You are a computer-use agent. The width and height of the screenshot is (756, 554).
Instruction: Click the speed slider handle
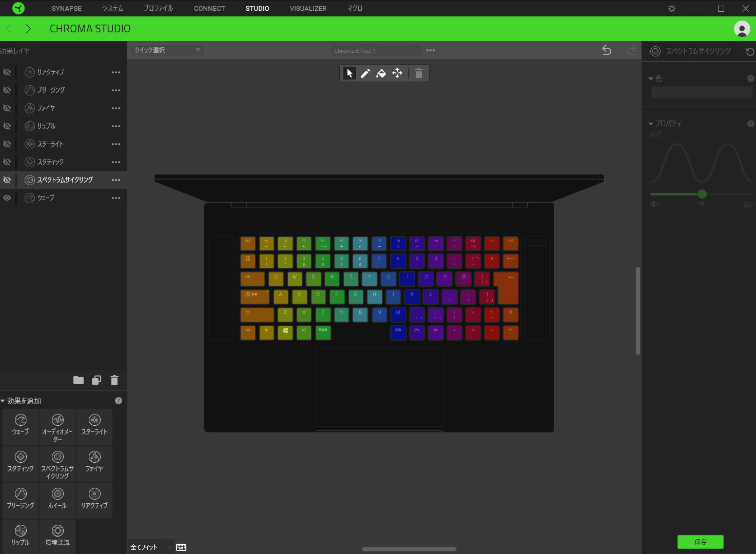coord(702,194)
